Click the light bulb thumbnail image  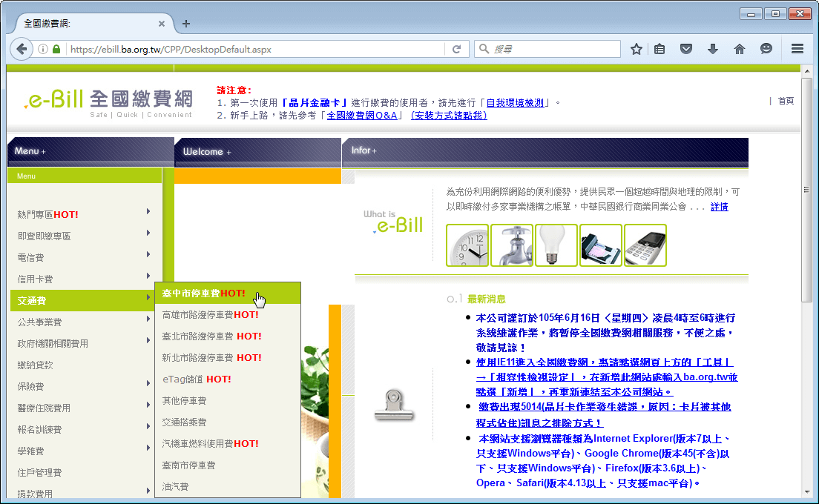coord(556,245)
